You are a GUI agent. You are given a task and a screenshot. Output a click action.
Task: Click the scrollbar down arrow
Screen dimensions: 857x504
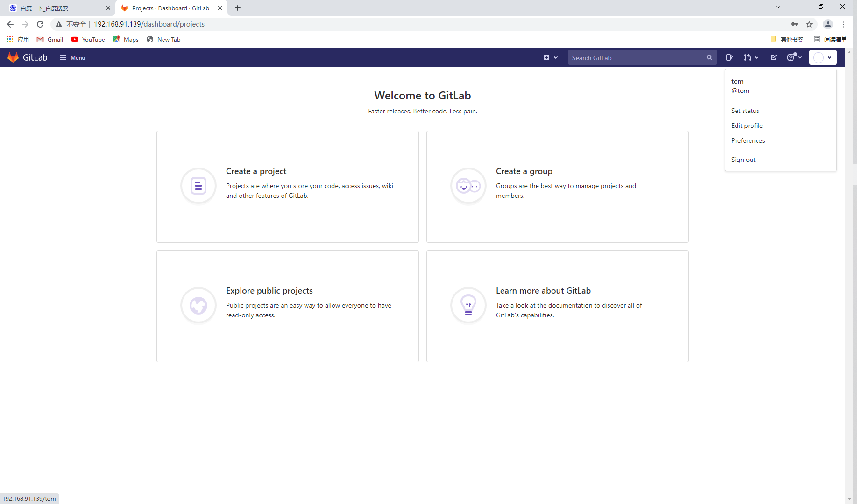click(850, 499)
